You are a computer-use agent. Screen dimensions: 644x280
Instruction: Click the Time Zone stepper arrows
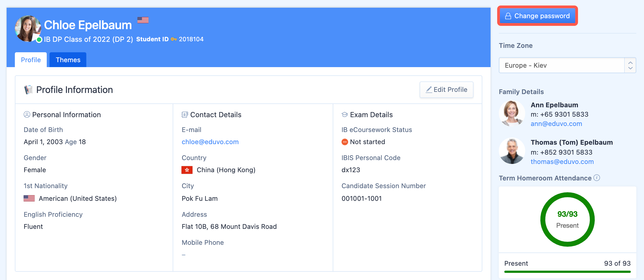tap(630, 65)
